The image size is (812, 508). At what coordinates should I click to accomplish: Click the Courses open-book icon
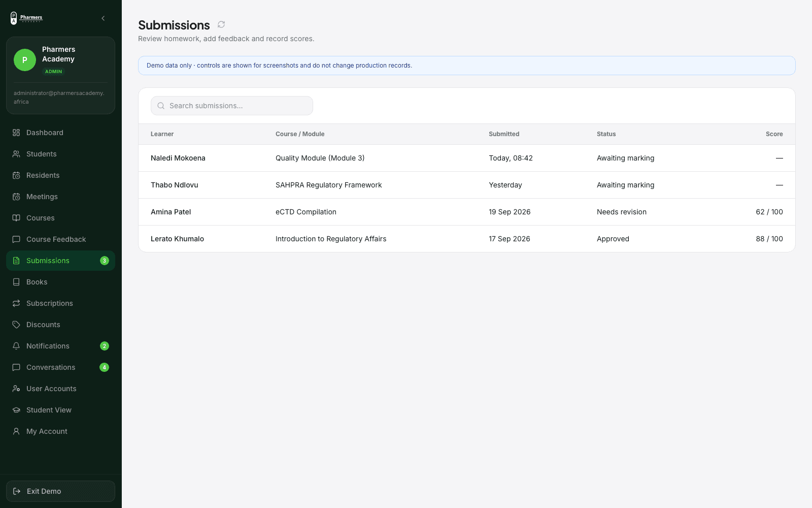16,218
